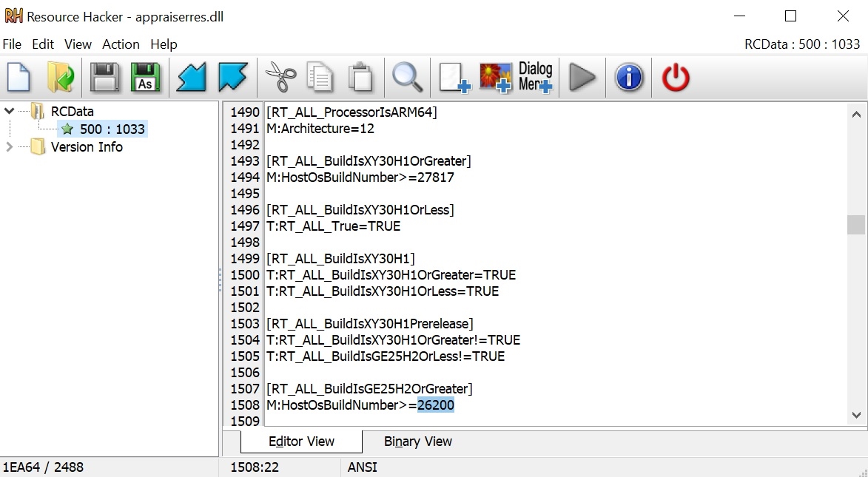This screenshot has width=868, height=477.
Task: Expand the Version Info folder
Action: (10, 146)
